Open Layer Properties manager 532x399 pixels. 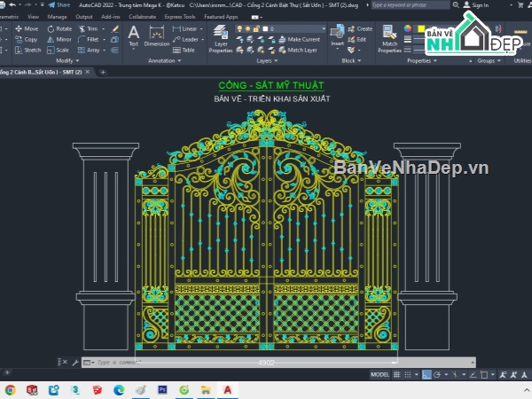(x=221, y=39)
